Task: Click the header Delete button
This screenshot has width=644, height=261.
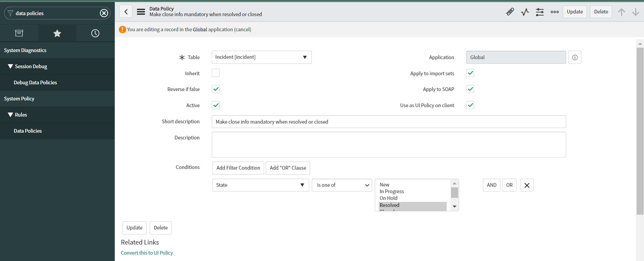Action: [x=601, y=12]
